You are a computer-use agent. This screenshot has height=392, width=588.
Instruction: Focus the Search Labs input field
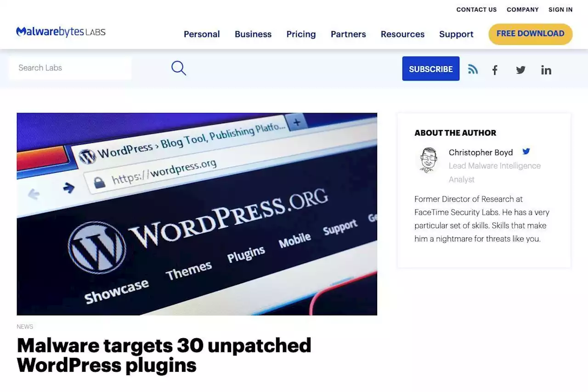[x=70, y=68]
